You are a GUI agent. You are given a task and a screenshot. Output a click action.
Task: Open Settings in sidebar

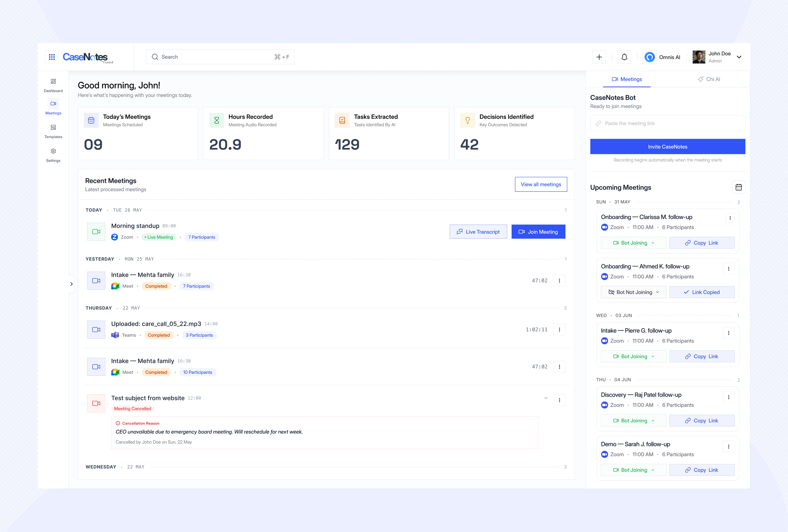click(53, 155)
